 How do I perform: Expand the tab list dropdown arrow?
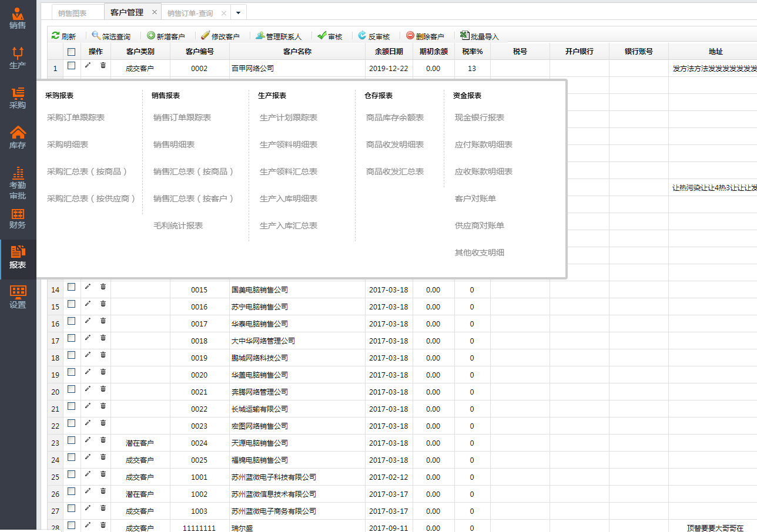click(x=238, y=12)
